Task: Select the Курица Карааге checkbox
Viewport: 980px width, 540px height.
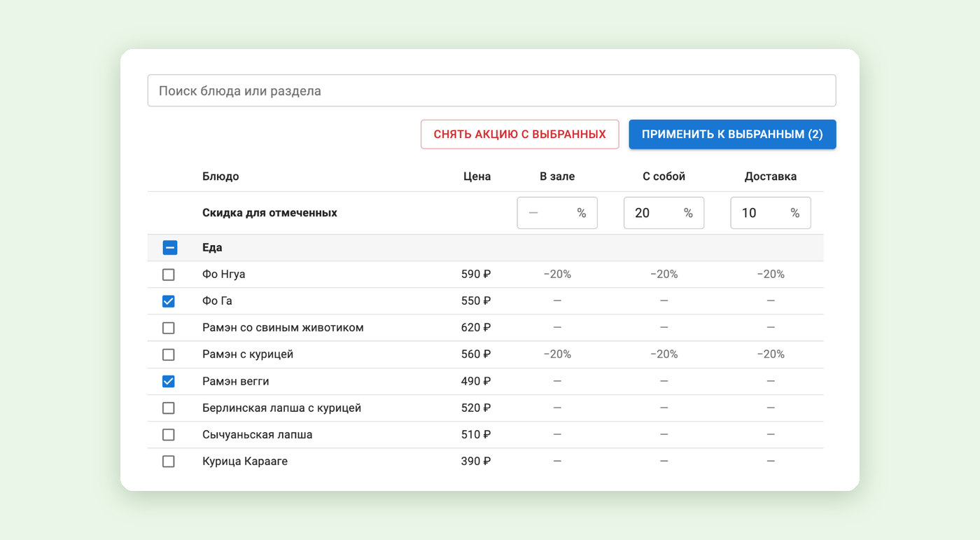Action: 169,462
